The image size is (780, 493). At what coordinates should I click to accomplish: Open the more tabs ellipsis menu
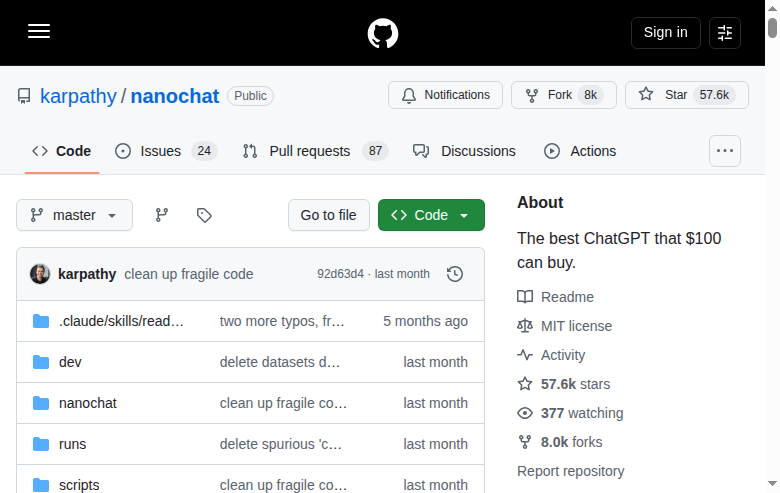click(725, 151)
